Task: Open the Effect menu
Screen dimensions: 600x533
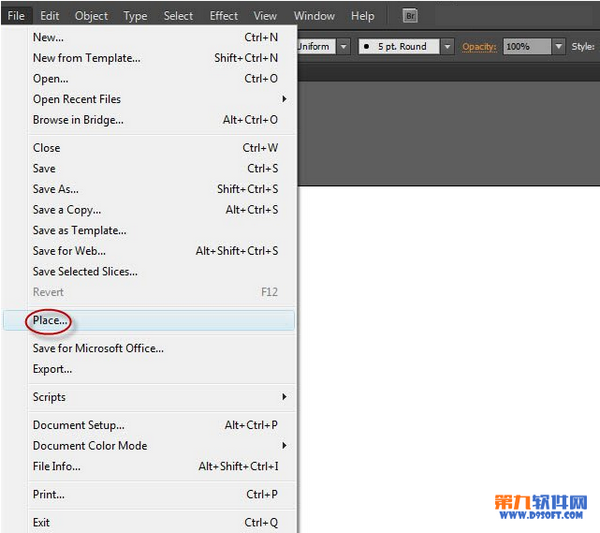Action: click(x=223, y=16)
